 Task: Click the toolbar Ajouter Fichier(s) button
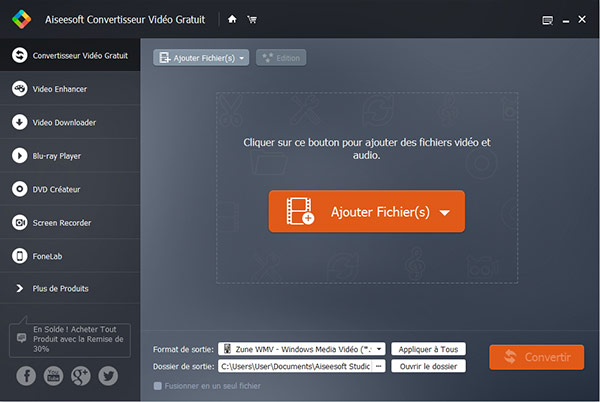201,58
